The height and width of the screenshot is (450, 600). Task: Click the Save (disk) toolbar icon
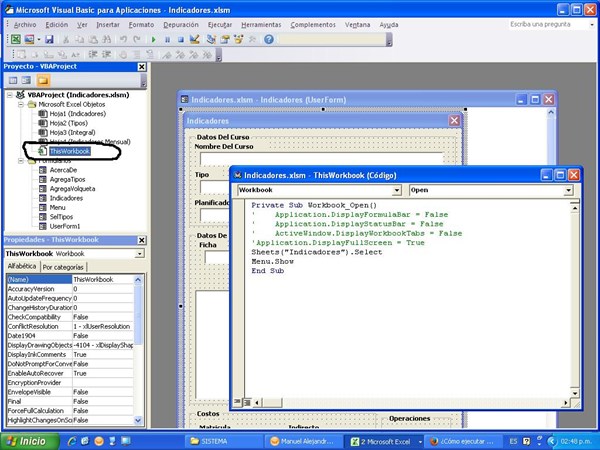click(x=49, y=39)
